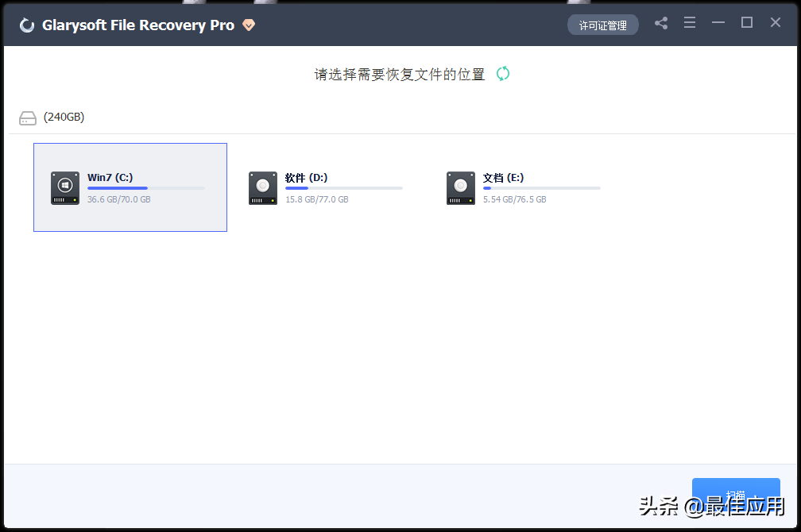Click the 文档 (E:) usage bar

pos(541,188)
